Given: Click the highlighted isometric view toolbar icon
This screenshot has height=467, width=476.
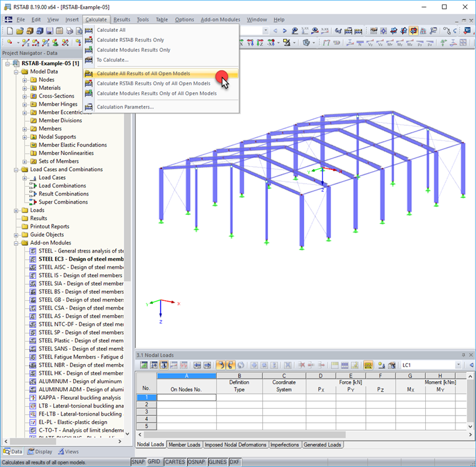Looking at the screenshot, I should [413, 31].
